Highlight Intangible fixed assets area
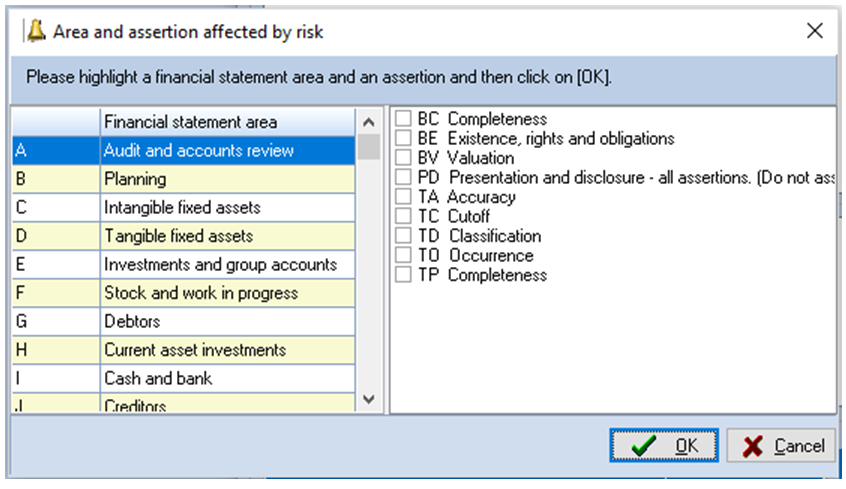The width and height of the screenshot is (846, 489). tap(183, 207)
